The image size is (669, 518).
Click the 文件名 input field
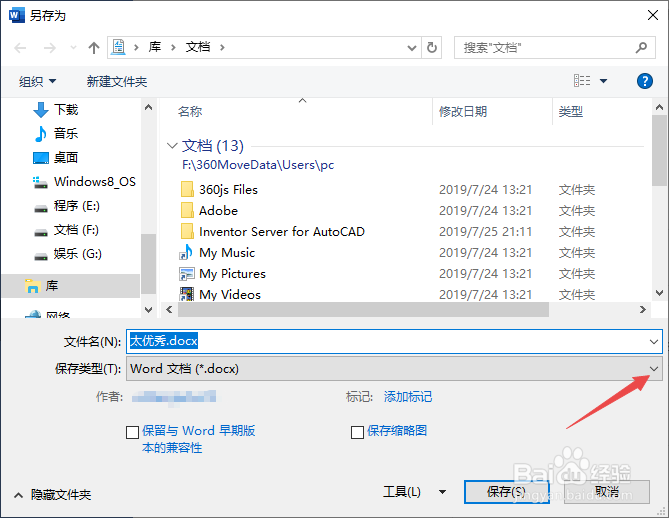click(394, 341)
